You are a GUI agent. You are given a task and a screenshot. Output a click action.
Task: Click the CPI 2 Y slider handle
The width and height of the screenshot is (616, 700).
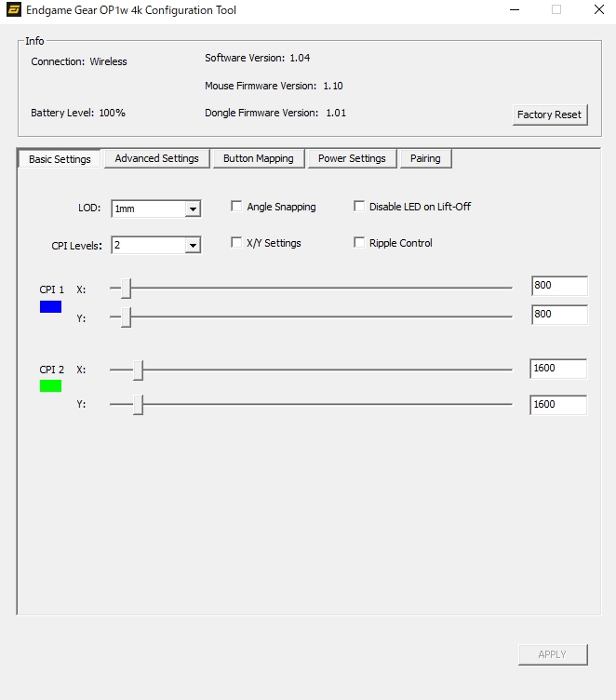[138, 405]
